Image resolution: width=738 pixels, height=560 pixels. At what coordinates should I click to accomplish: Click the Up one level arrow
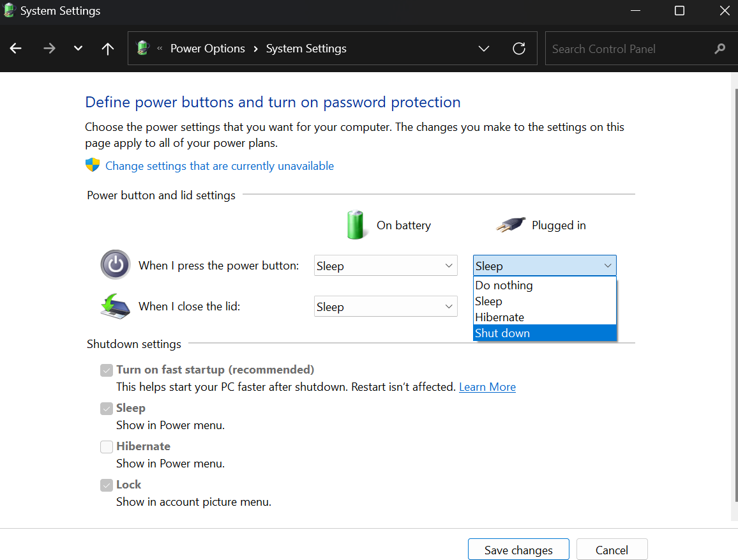click(108, 49)
